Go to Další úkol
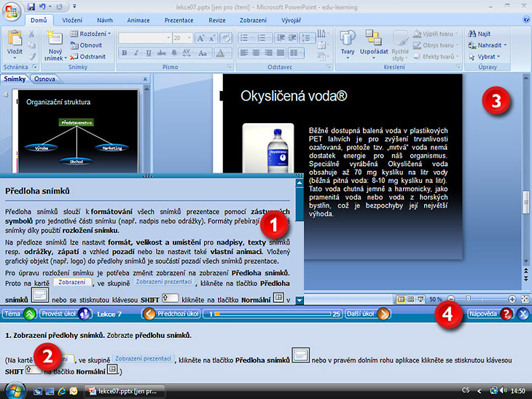Viewport: 532px width, 399px height. [x=367, y=314]
